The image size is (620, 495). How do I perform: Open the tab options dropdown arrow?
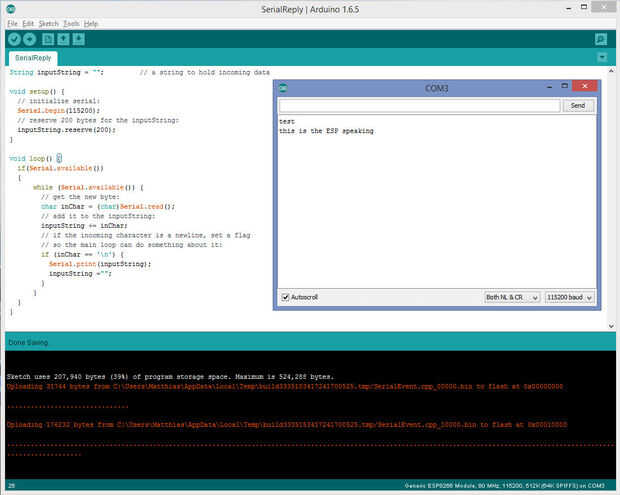coord(602,58)
